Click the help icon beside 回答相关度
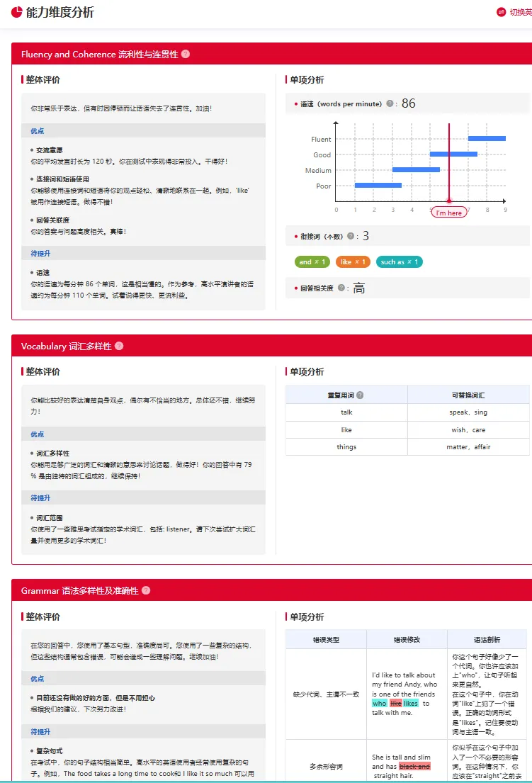 pos(341,288)
